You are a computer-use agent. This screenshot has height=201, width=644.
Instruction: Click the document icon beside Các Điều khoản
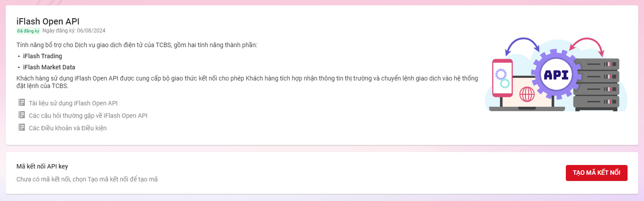pos(22,128)
